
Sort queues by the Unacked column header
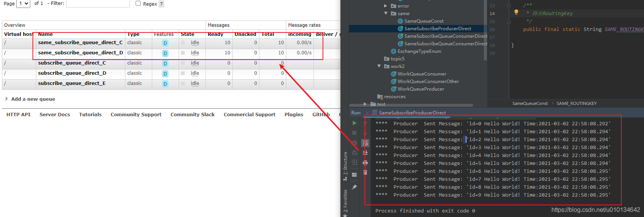(245, 34)
